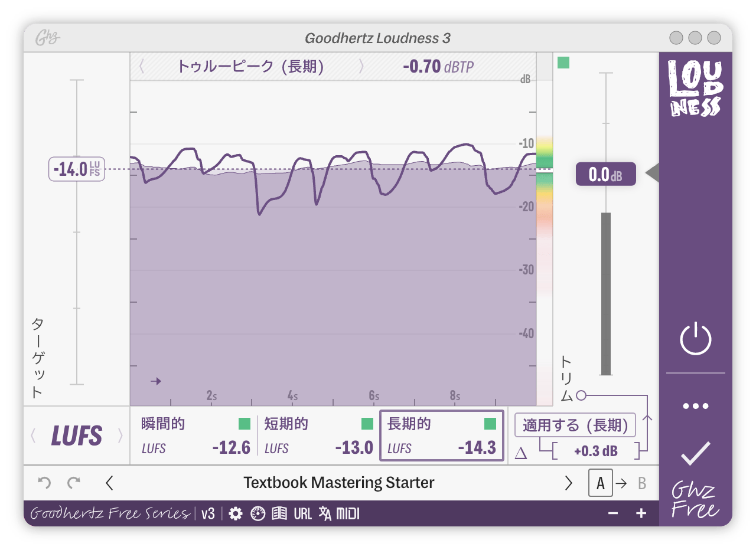Switch to previous unit left of LUFS
Image resolution: width=756 pixels, height=550 pixels.
coord(33,436)
